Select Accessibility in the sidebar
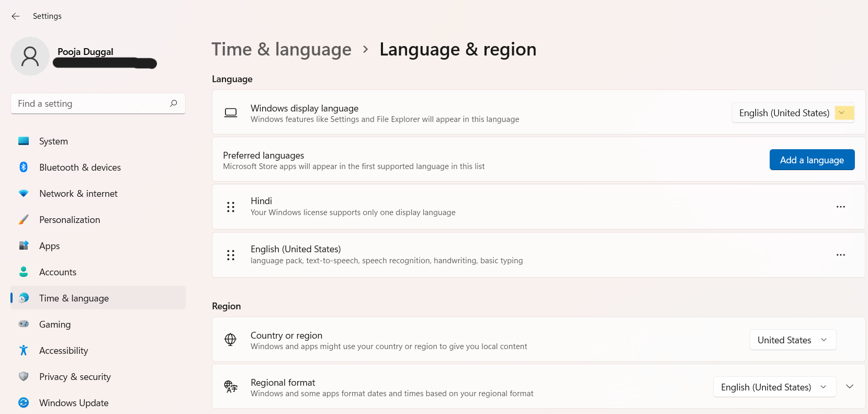 (63, 351)
